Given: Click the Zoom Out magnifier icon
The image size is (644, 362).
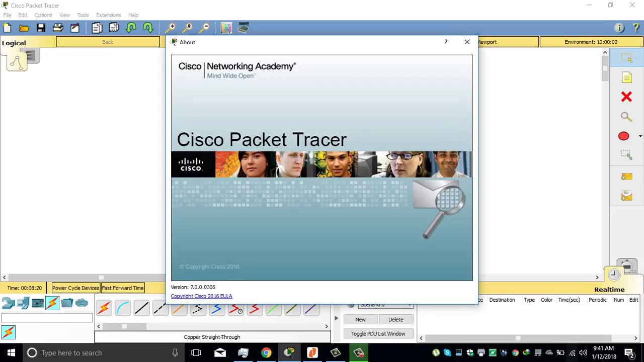Looking at the screenshot, I should [x=205, y=28].
